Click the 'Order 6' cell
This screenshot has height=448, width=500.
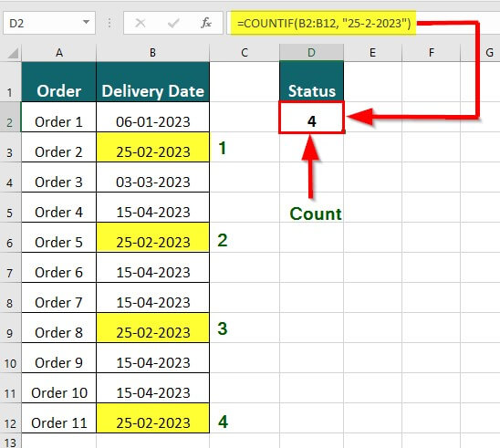click(x=58, y=267)
